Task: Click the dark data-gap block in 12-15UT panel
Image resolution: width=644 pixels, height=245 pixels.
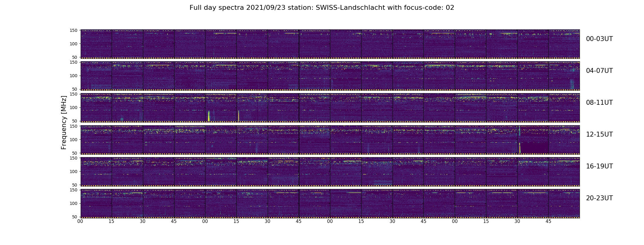Action: pos(534,148)
